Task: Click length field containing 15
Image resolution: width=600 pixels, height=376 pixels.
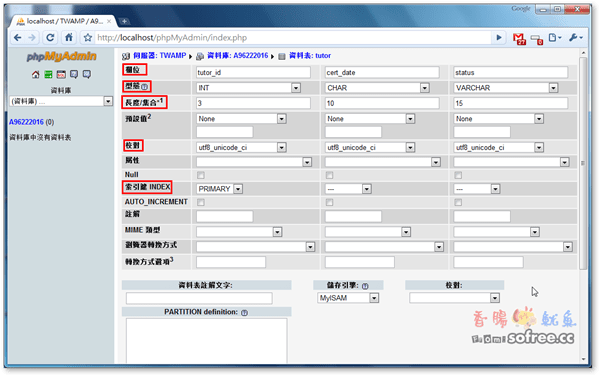Action: coord(511,103)
